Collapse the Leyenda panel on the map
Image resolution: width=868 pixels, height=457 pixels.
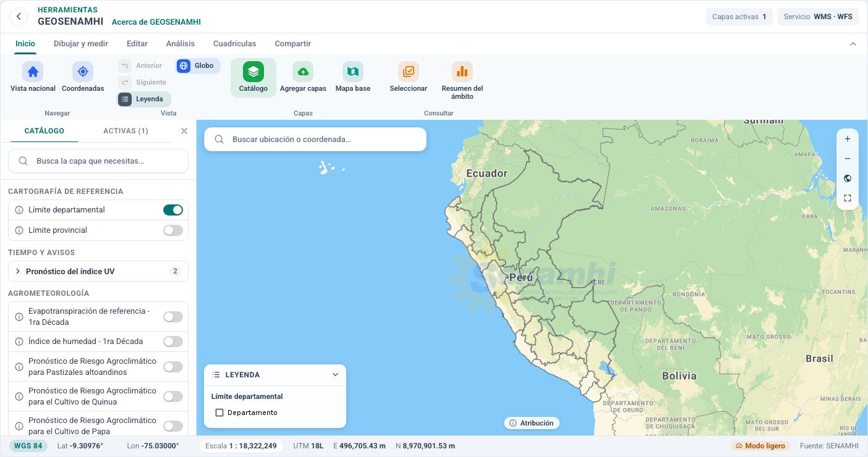pyautogui.click(x=335, y=375)
